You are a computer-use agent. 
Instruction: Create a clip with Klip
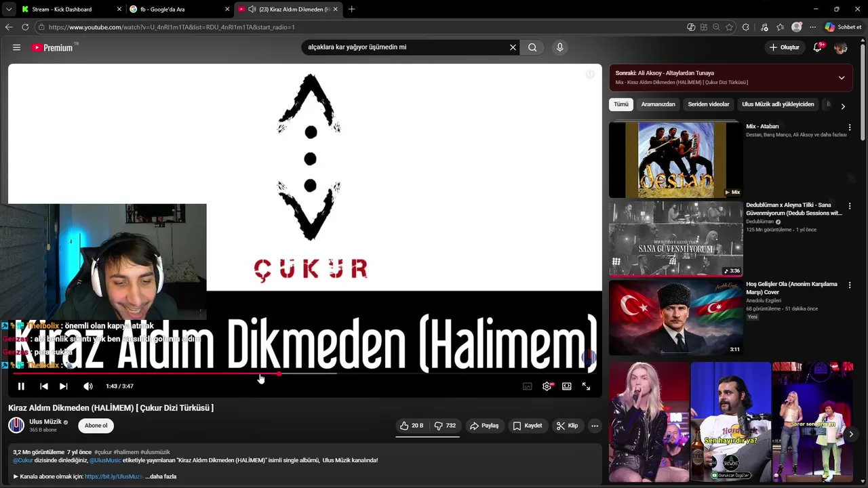pos(567,426)
